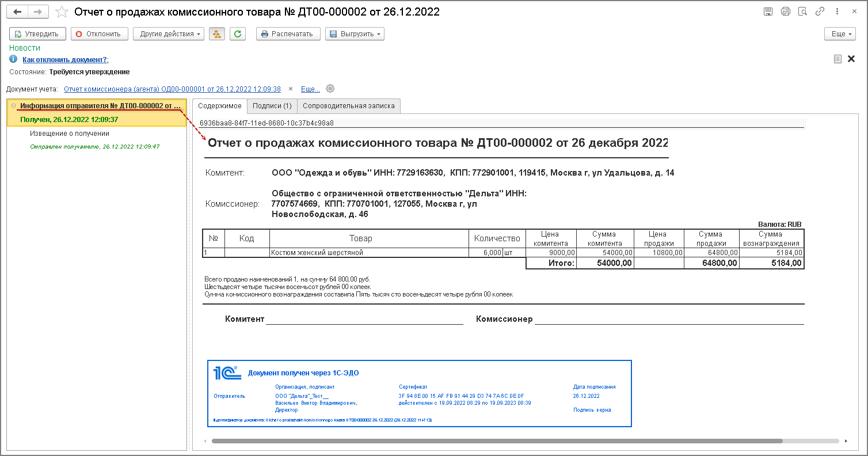The image size is (868, 456).
Task: Click the scrollbar's right arrow
Action: (x=846, y=441)
